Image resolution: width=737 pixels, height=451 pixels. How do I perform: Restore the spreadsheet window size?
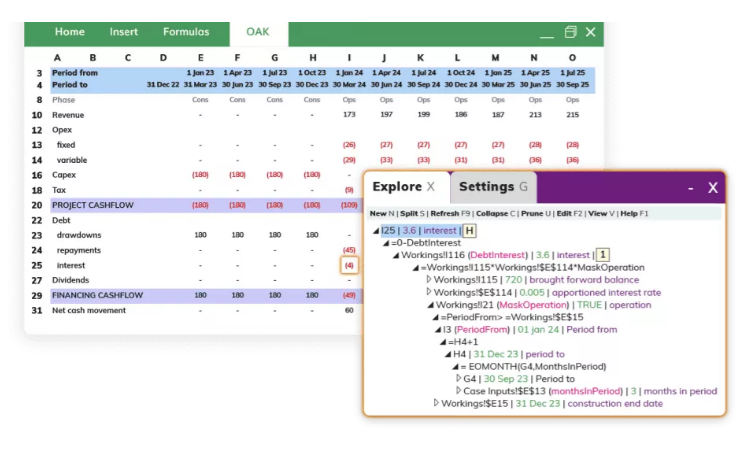[571, 32]
